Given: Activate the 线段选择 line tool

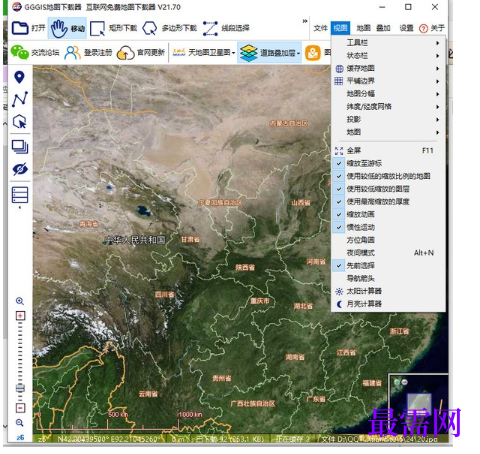Looking at the screenshot, I should coord(210,28).
